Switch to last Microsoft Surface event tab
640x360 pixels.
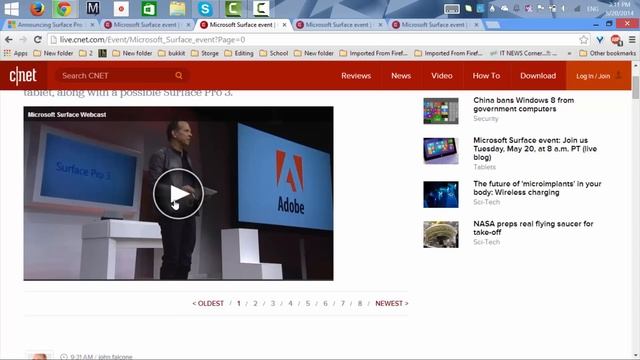pyautogui.click(x=434, y=24)
